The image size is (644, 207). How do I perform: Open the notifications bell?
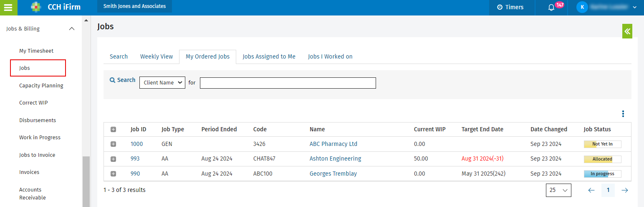point(551,7)
